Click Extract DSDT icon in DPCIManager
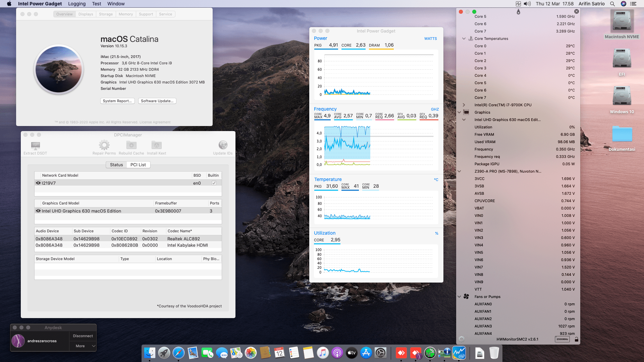Screen dimensions: 644x362 pos(35,145)
